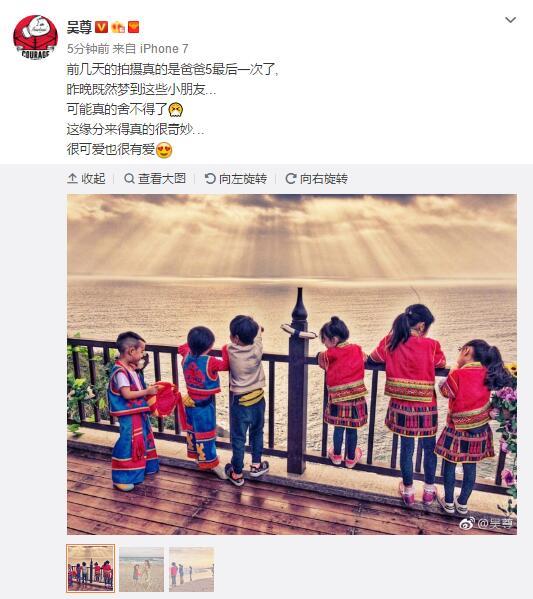Click the 吴尊 profile avatar

tap(35, 37)
